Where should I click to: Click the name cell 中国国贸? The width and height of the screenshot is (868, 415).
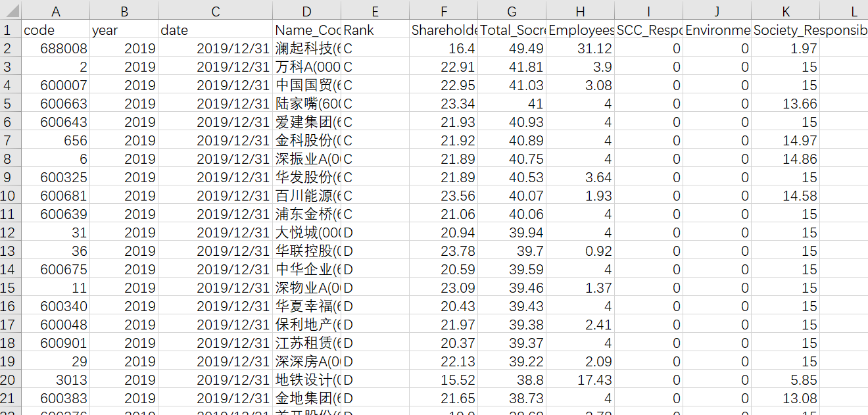pyautogui.click(x=307, y=85)
